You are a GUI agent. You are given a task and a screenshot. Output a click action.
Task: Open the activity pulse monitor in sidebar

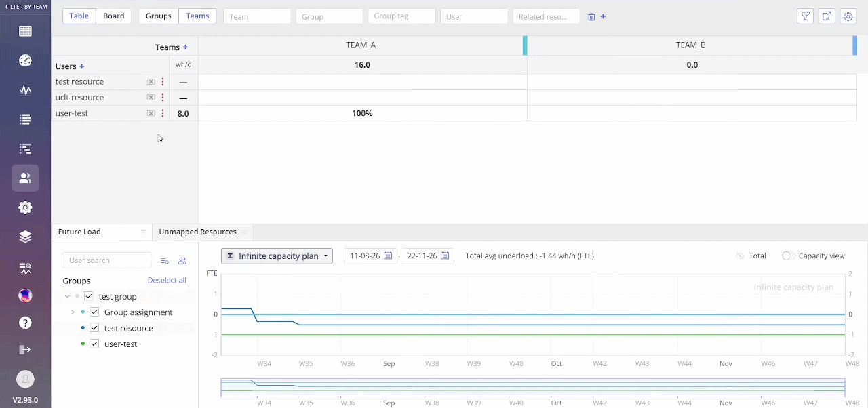(x=25, y=90)
